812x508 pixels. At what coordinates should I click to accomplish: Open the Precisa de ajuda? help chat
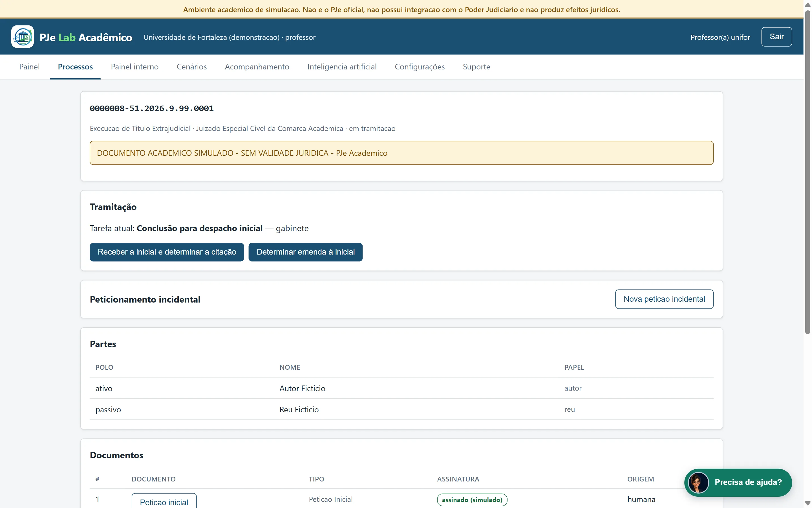coord(738,483)
